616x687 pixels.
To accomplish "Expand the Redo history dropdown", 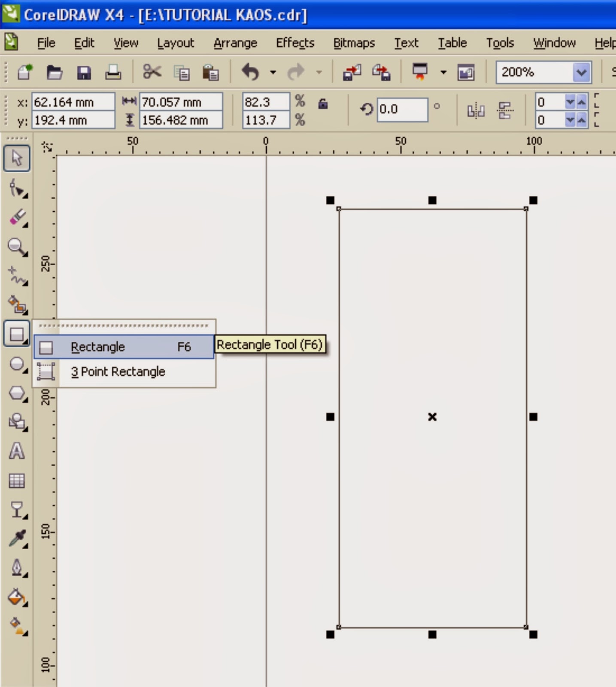I will point(319,72).
